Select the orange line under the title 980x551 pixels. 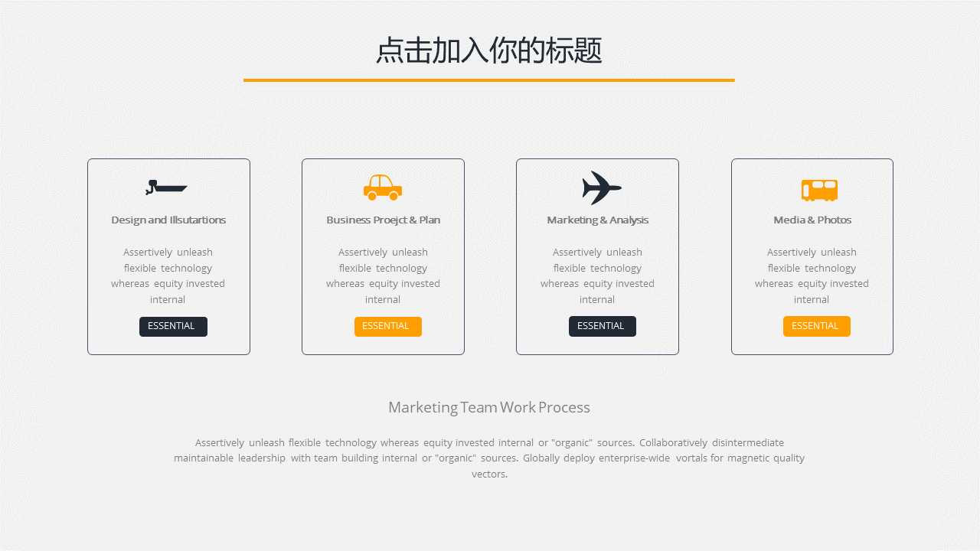tap(488, 80)
